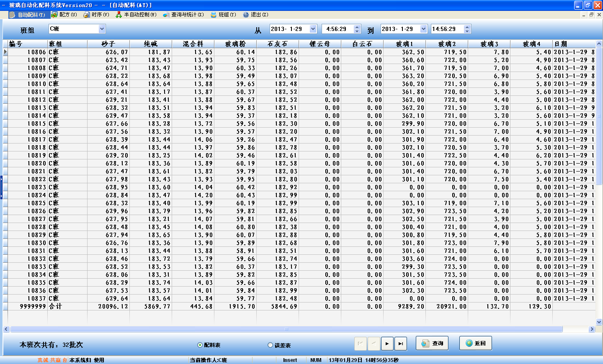603x364 pixels.
Task: Click the 时序 (timing) toolbar icon
Action: pos(87,15)
